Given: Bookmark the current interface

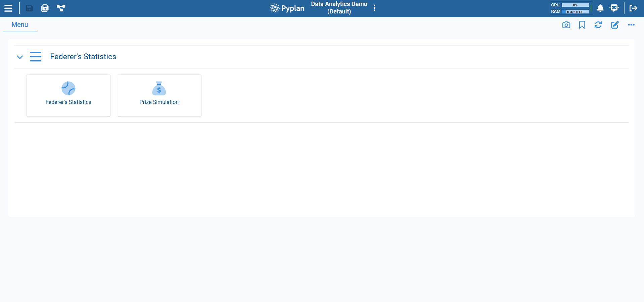Looking at the screenshot, I should (x=582, y=25).
